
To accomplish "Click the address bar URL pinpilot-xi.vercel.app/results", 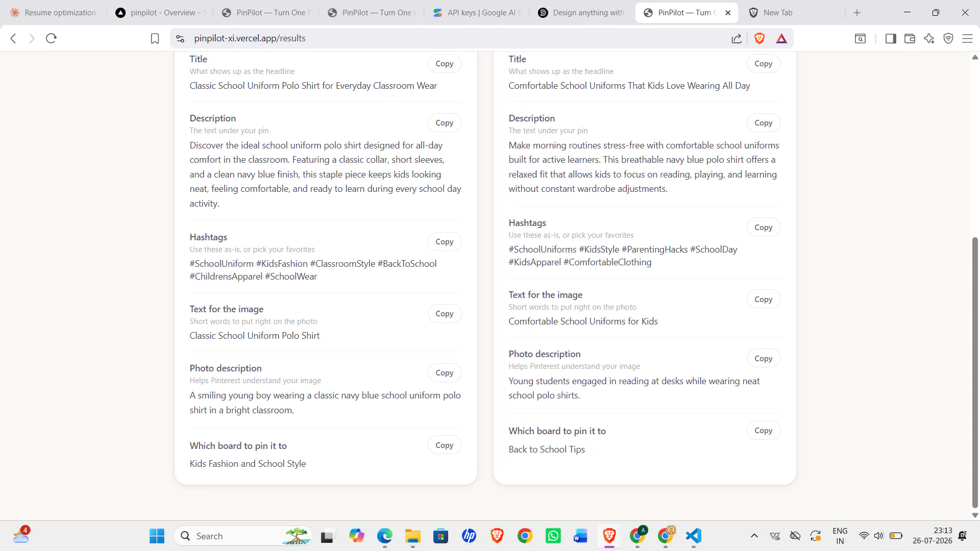I will [x=250, y=38].
